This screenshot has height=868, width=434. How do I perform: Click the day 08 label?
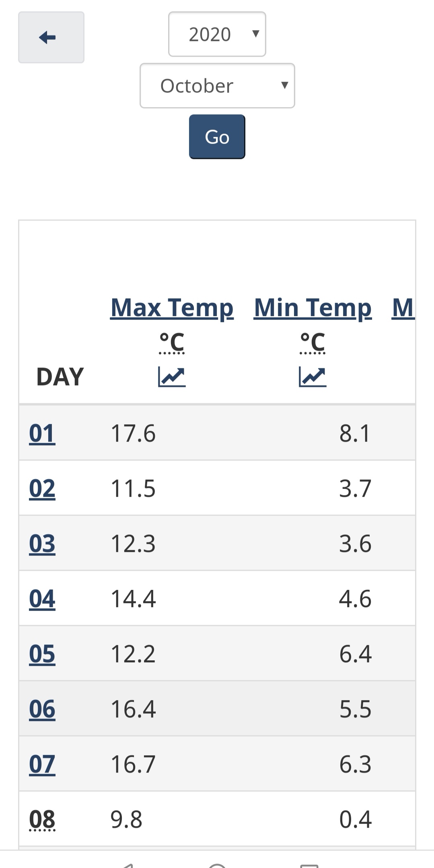click(42, 820)
